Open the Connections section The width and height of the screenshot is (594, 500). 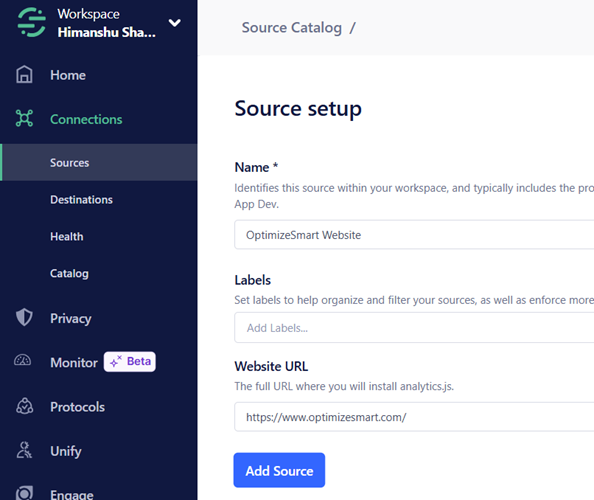86,119
